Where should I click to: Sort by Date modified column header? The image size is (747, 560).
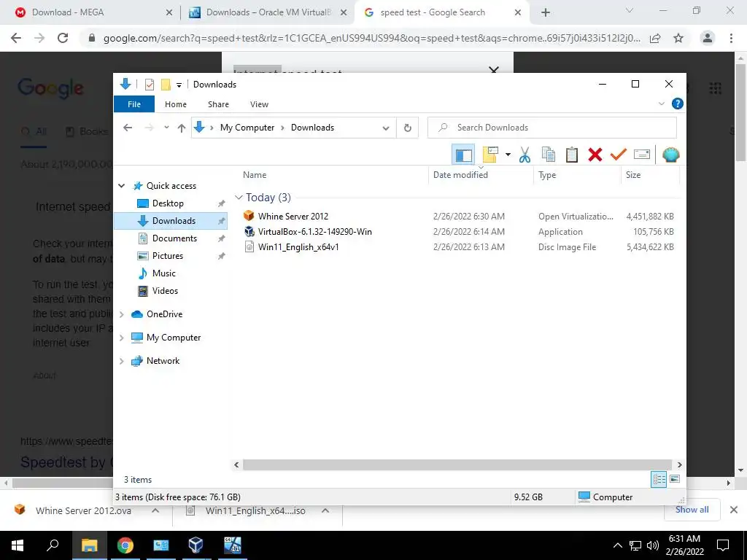pyautogui.click(x=460, y=175)
